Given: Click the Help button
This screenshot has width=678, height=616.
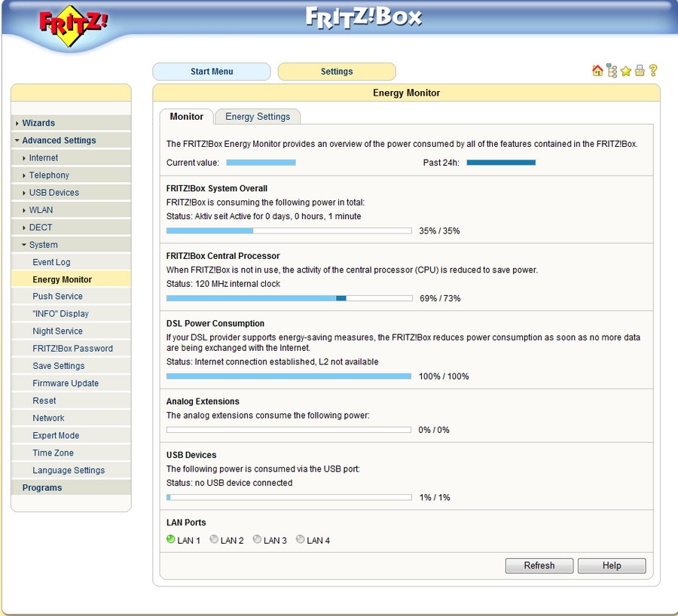Looking at the screenshot, I should 611,566.
